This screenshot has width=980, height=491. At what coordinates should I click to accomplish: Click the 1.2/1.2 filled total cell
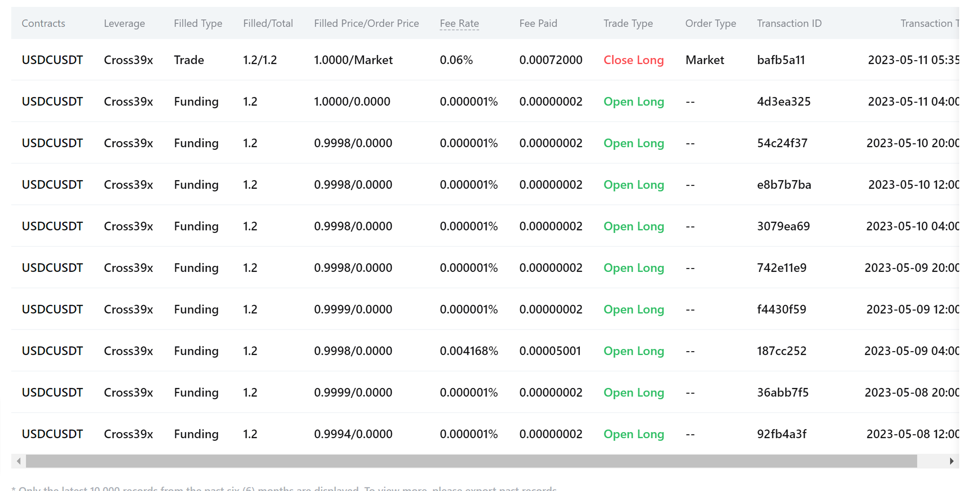point(260,60)
